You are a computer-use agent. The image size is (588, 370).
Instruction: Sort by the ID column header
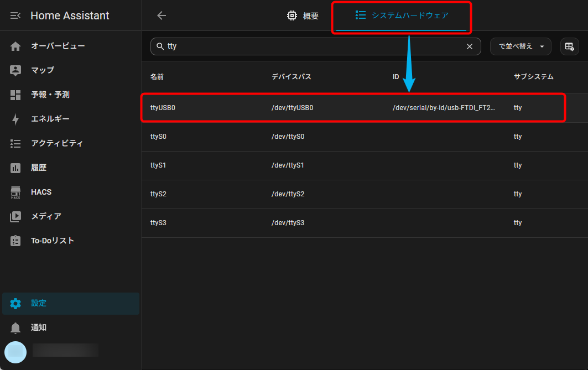click(x=396, y=77)
